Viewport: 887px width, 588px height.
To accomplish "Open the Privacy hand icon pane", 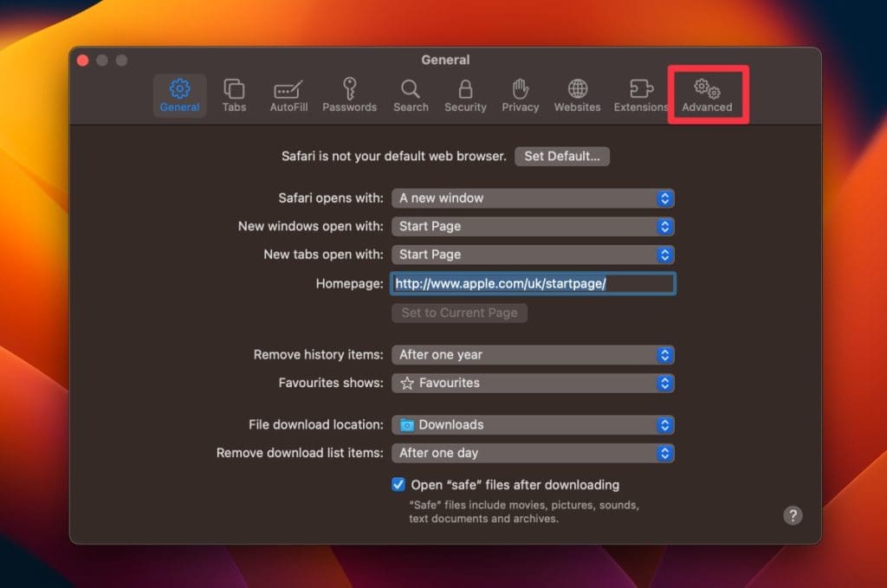I will (x=520, y=95).
